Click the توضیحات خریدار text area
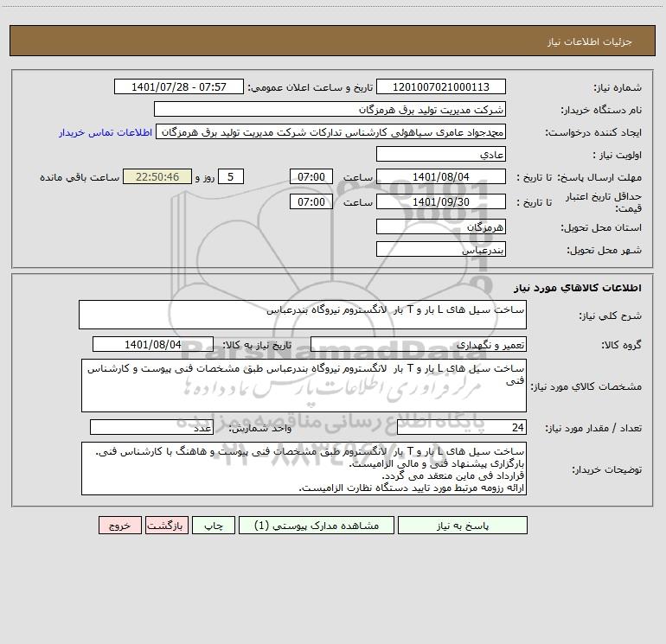This screenshot has width=666, height=644. pos(304,469)
